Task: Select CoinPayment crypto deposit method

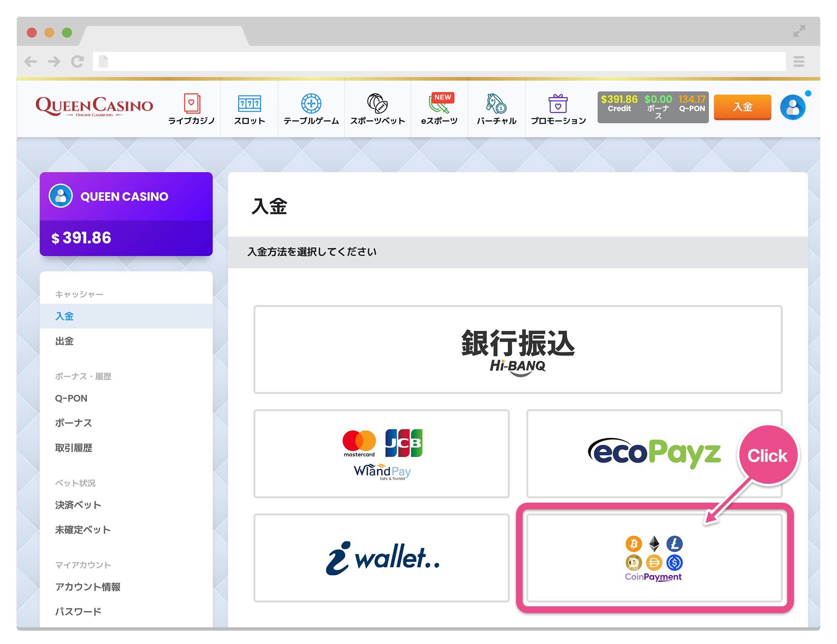Action: coord(654,558)
